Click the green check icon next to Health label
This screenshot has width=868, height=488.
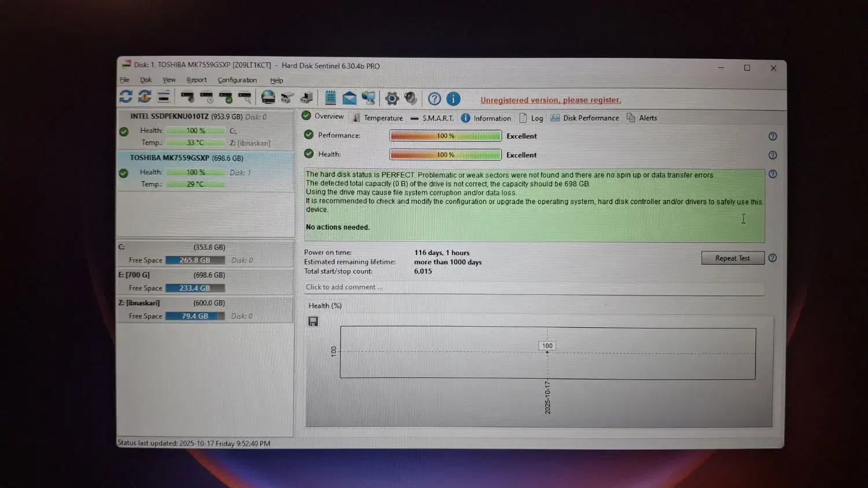pos(309,154)
